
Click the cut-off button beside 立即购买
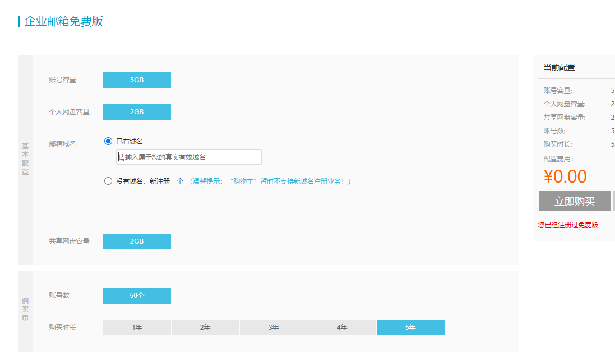coord(613,201)
